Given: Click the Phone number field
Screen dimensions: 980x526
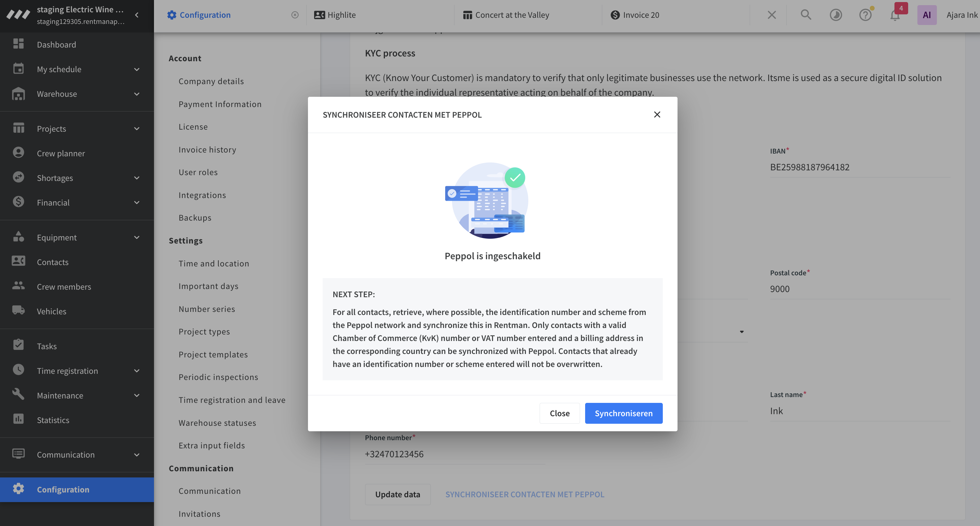Looking at the screenshot, I should [x=455, y=454].
